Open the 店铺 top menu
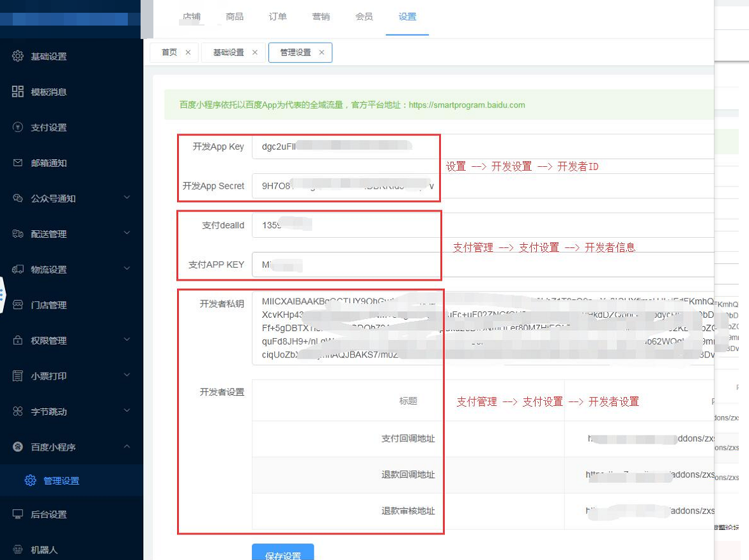 pyautogui.click(x=192, y=17)
